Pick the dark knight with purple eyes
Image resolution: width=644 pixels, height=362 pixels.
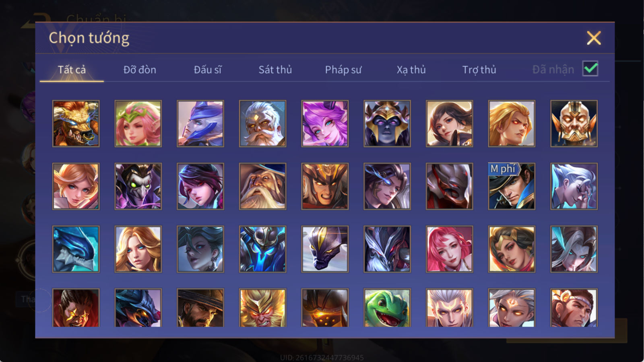pyautogui.click(x=387, y=123)
